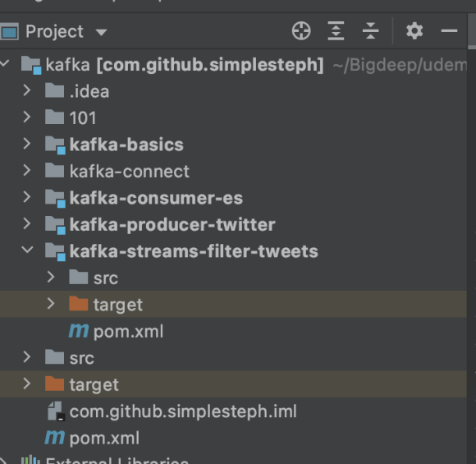Click the Expand All toolbar icon
Screen dimensions: 476x464
(x=336, y=30)
